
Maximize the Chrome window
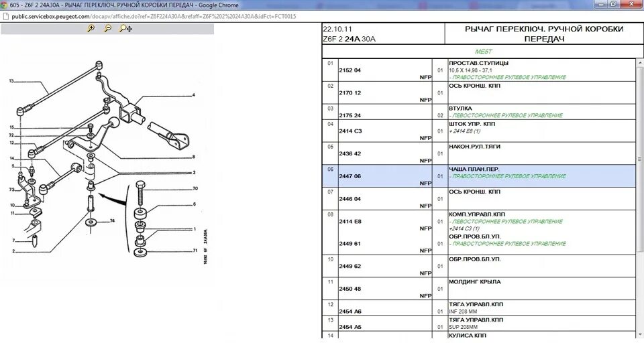pos(613,4)
